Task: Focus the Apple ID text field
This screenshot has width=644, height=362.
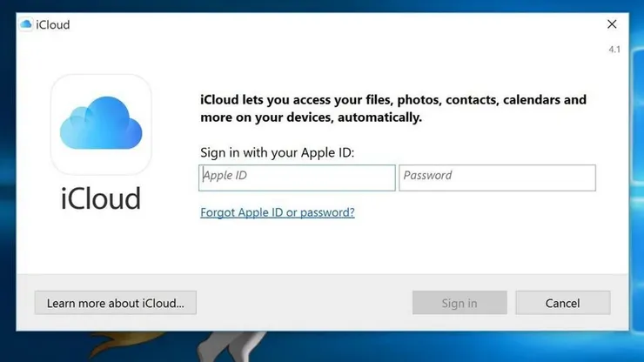Action: [297, 178]
